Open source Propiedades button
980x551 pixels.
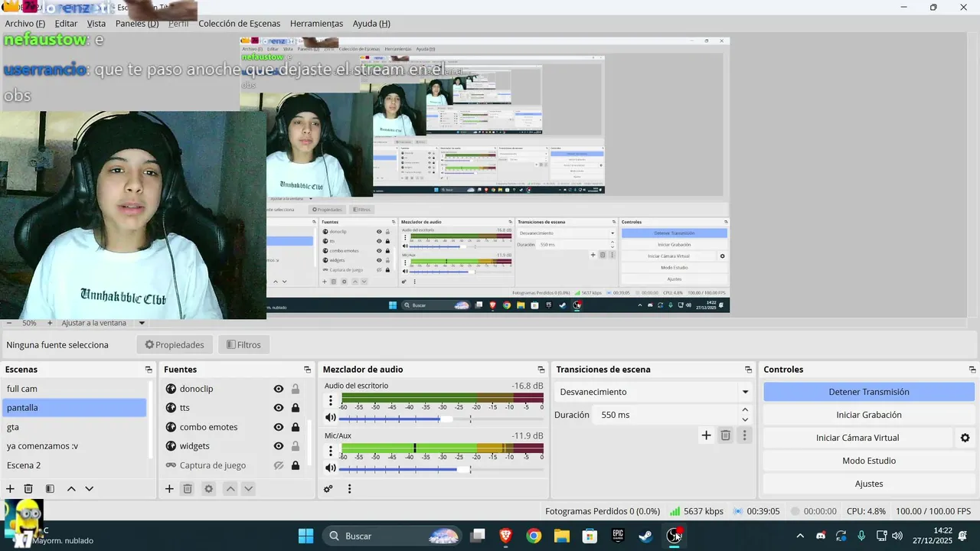pyautogui.click(x=175, y=345)
